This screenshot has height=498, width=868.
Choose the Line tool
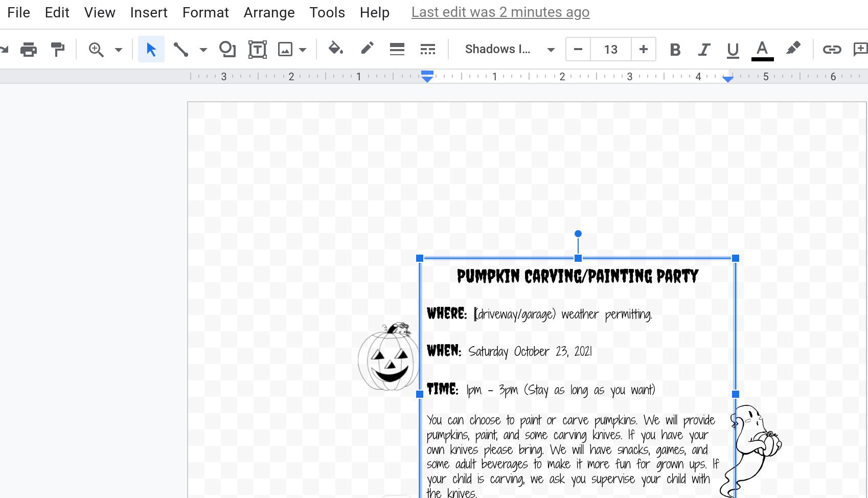pos(180,50)
